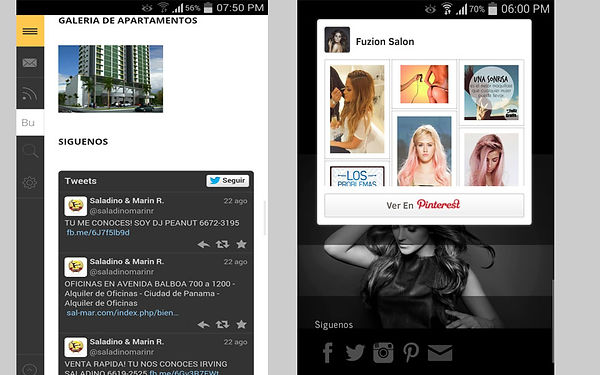Open the sal-mar.com/index.php link

point(122,313)
